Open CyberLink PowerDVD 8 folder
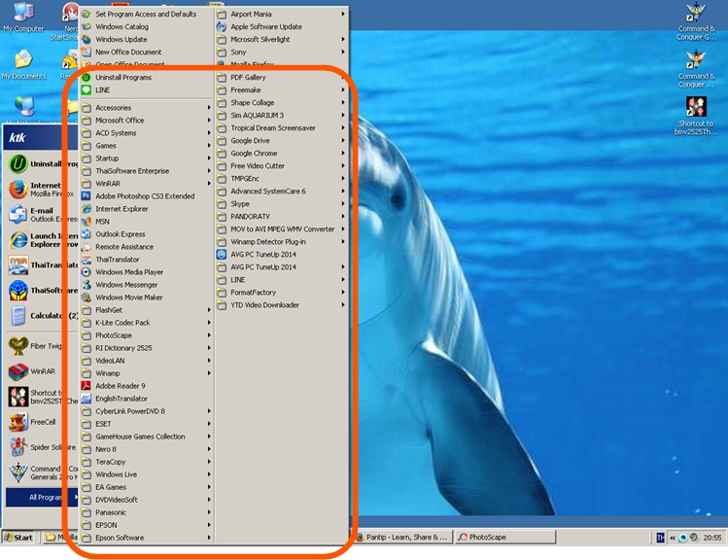This screenshot has height=560, width=728. [146, 411]
